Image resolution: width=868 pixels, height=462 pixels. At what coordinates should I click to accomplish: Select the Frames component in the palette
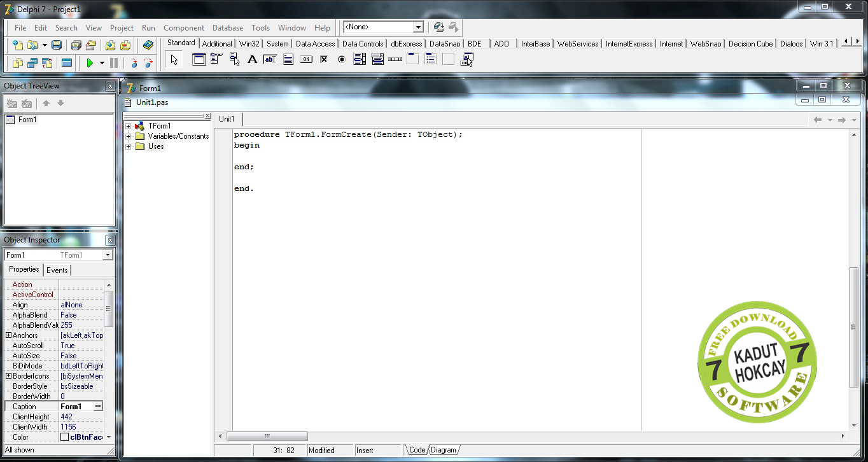(199, 60)
